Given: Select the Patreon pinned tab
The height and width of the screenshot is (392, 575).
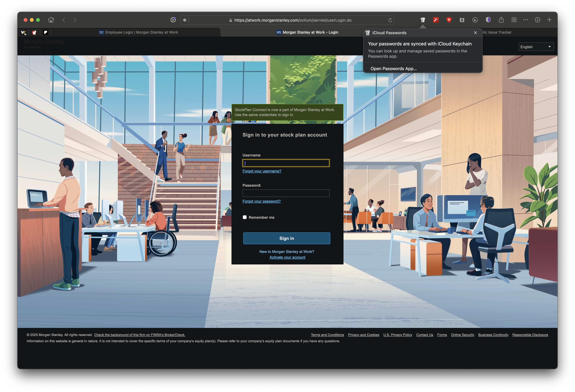Looking at the screenshot, I should point(46,32).
